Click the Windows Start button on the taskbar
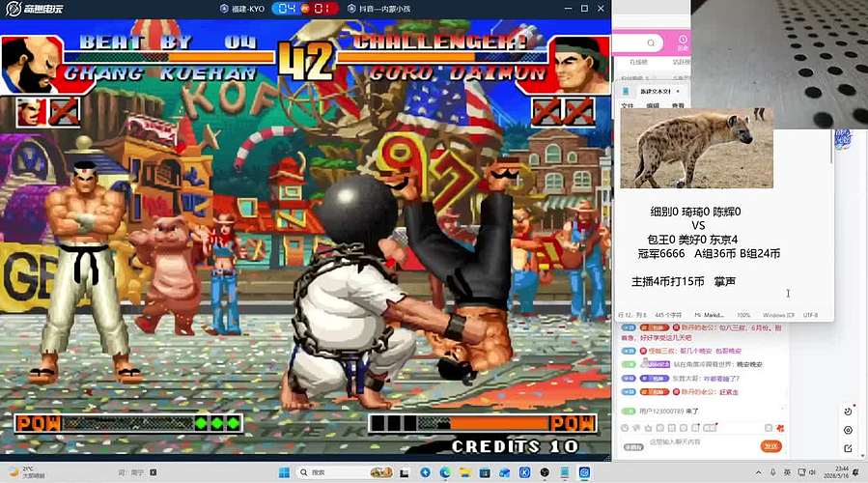The height and width of the screenshot is (483, 868). click(x=284, y=472)
